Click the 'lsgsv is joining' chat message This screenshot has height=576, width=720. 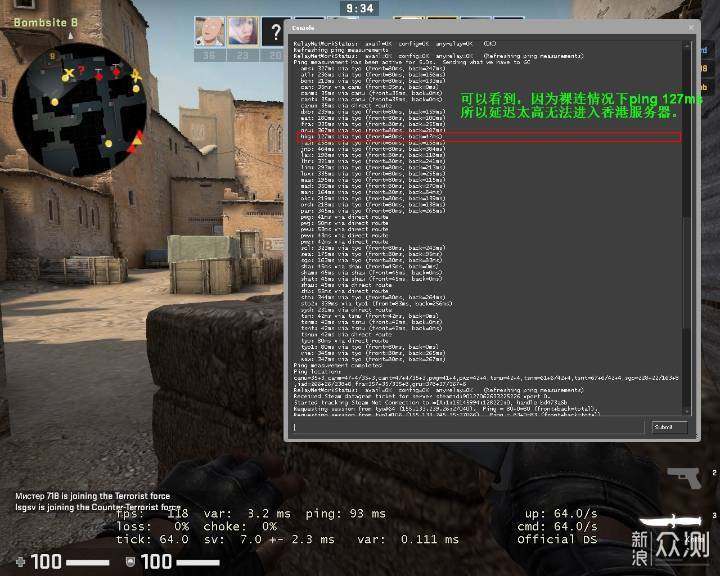(x=98, y=507)
